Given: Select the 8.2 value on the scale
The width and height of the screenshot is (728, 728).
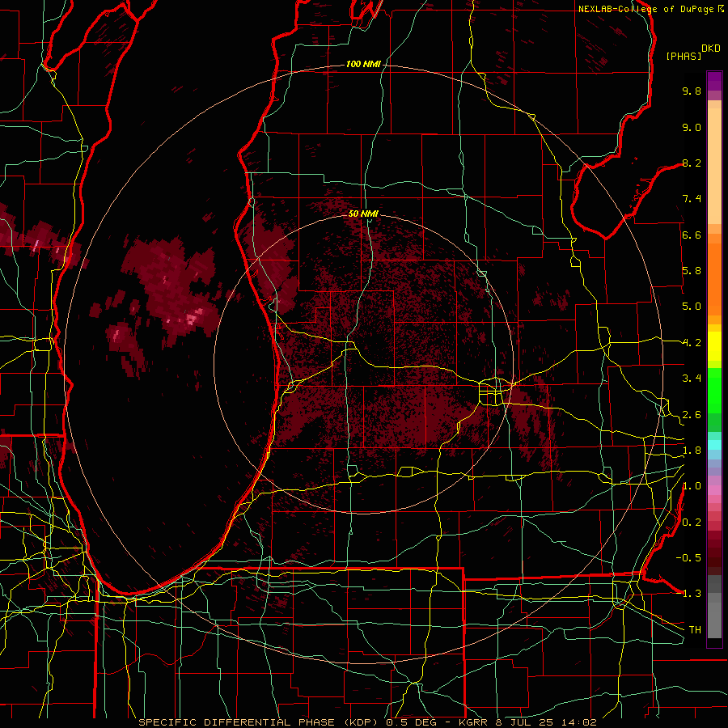Looking at the screenshot, I should pyautogui.click(x=692, y=163).
